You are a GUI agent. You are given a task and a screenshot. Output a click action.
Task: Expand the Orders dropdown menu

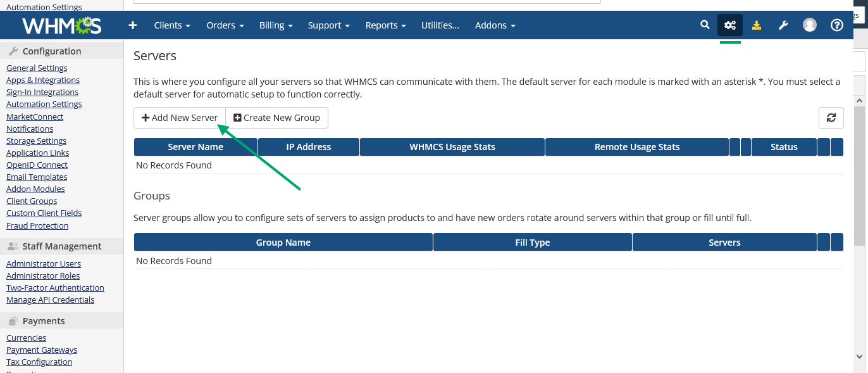pos(225,25)
